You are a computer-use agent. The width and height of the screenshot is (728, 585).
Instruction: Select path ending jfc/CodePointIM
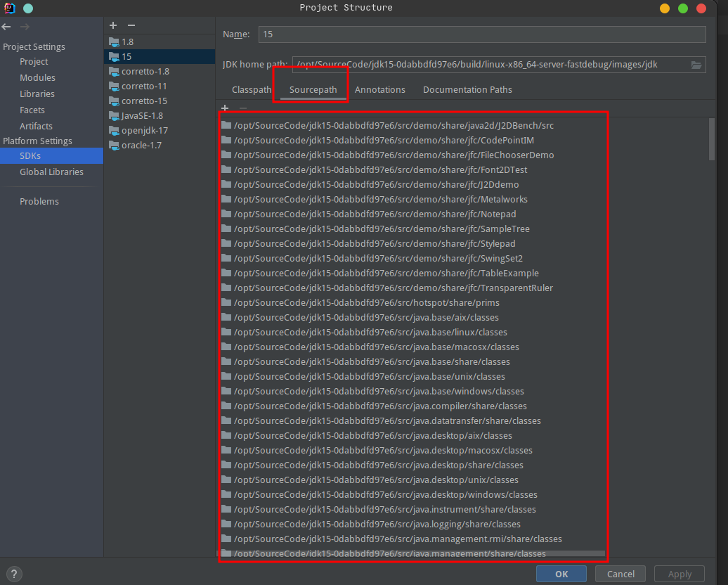(x=384, y=141)
